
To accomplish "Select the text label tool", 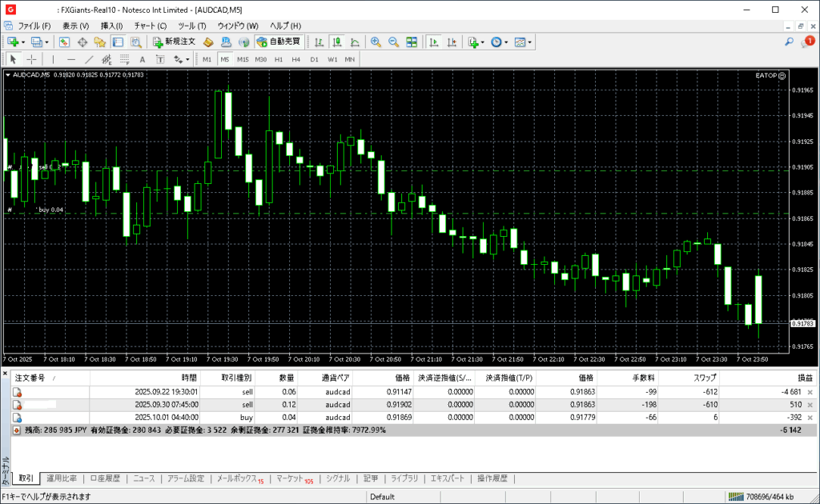I will (x=142, y=59).
